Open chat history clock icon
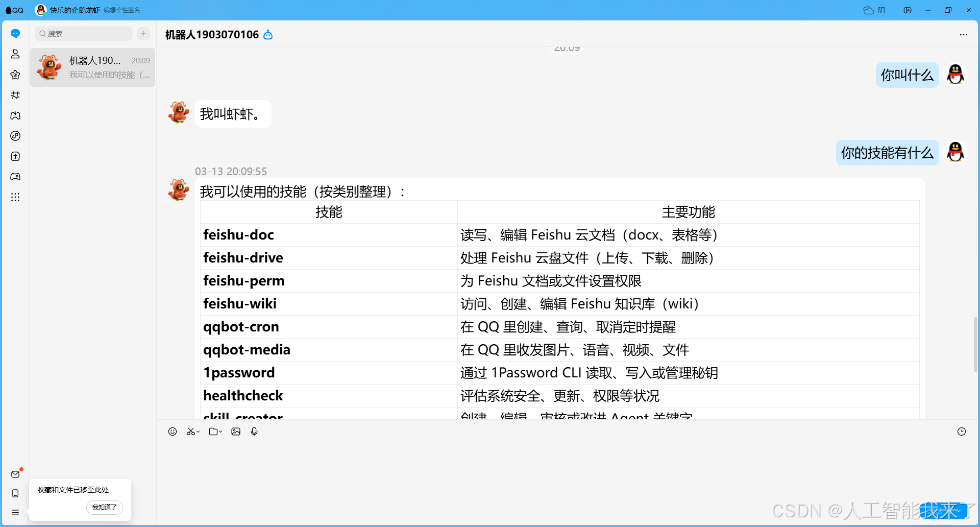Screen dimensions: 980x527 (x=962, y=432)
